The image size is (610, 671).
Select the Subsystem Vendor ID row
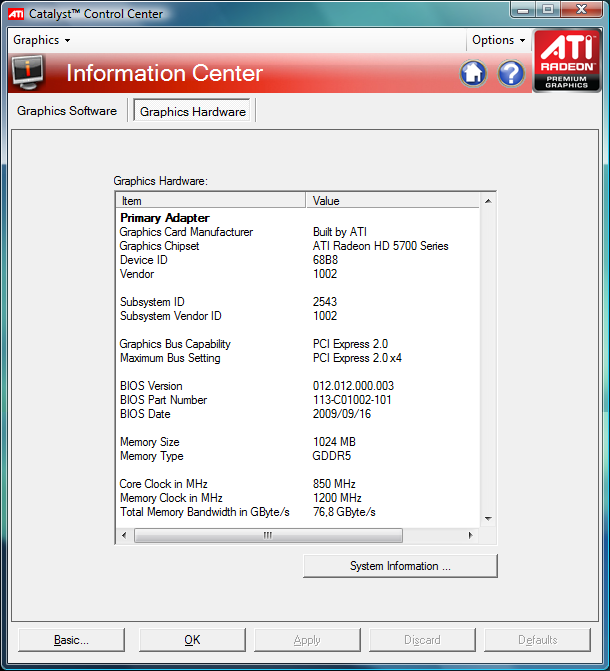[298, 316]
